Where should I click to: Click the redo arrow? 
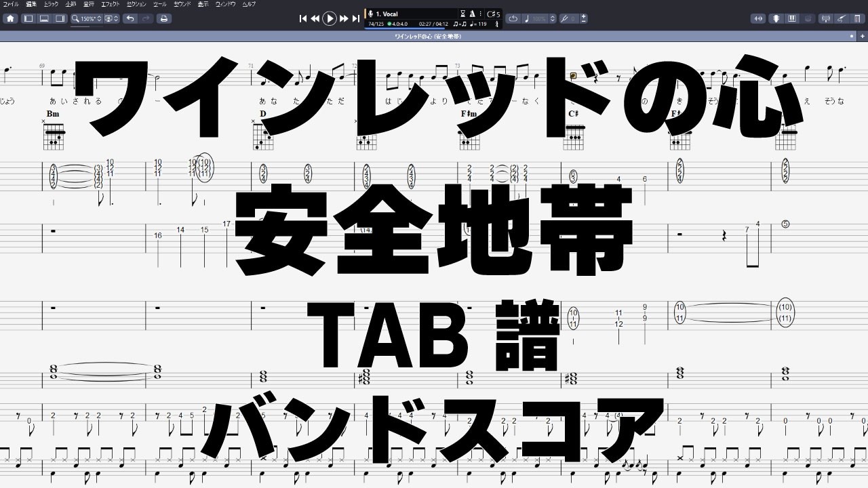tap(146, 18)
